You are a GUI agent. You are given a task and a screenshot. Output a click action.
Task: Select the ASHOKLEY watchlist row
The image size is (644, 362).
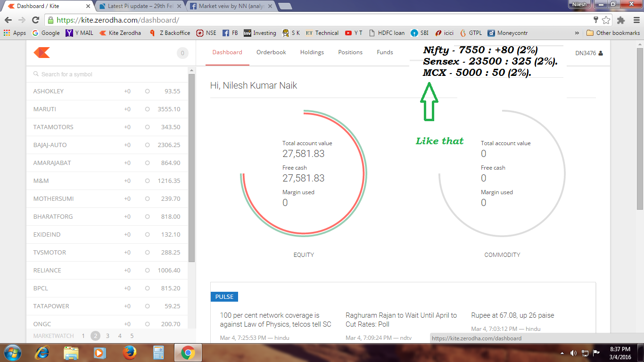[107, 91]
